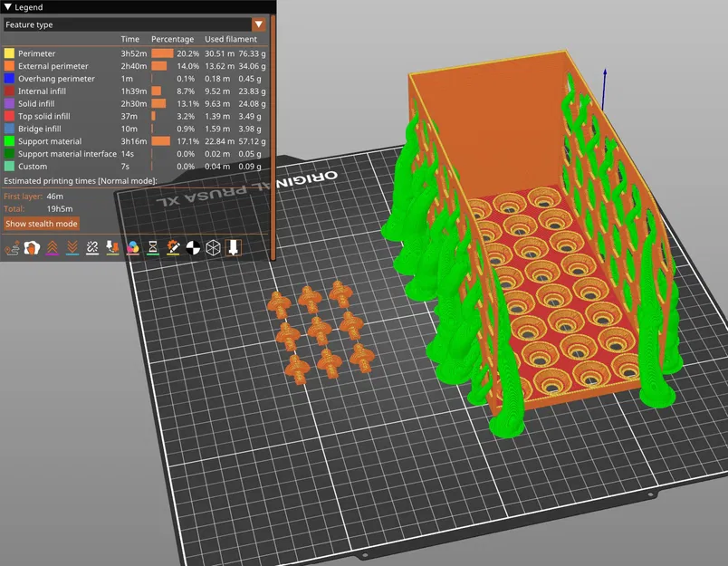
Task: Toggle Pause prints hourglass icon
Action: [x=153, y=248]
